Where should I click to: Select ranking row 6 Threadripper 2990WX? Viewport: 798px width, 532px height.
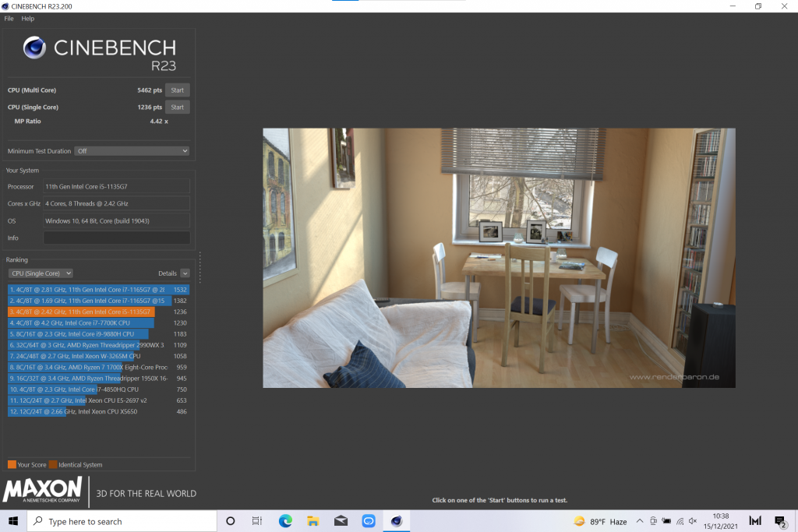coord(98,345)
